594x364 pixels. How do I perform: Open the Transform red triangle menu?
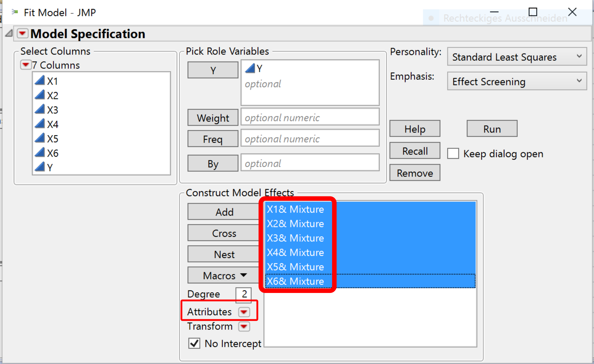click(x=244, y=327)
